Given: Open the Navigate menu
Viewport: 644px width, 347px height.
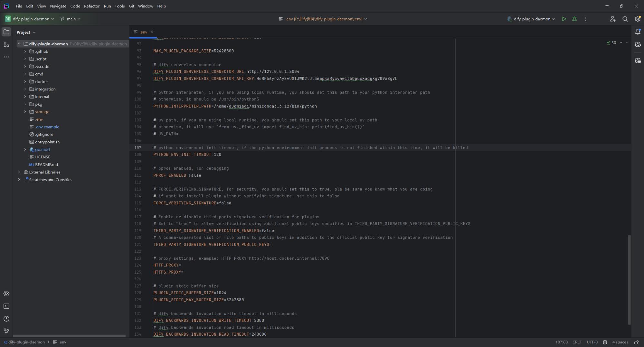Looking at the screenshot, I should coord(58,6).
